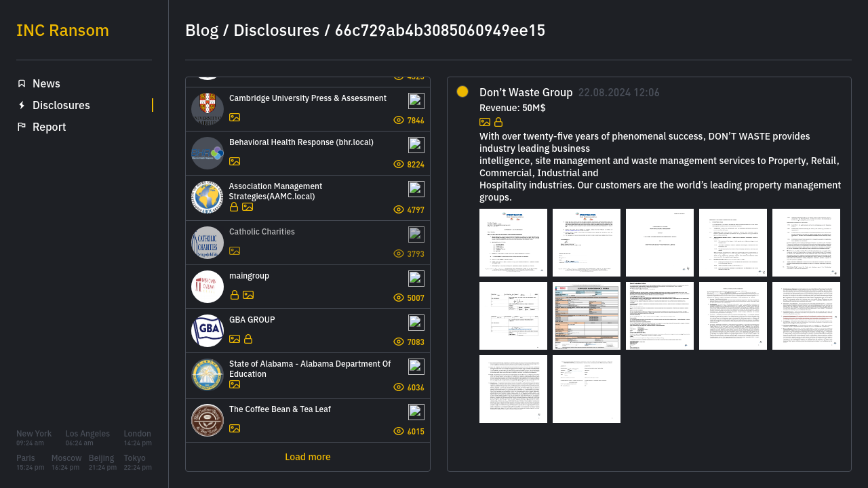
Task: Open Association Management Strategies entry
Action: pos(275,191)
